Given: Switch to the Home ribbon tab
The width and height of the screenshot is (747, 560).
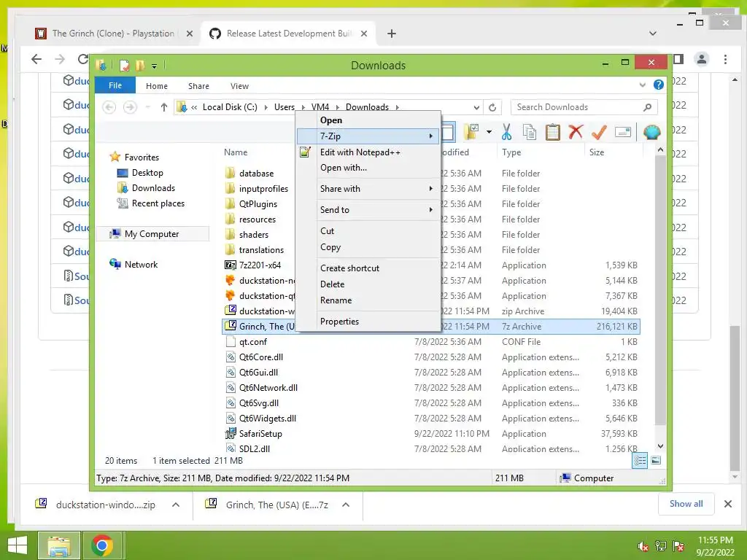Looking at the screenshot, I should tap(157, 86).
